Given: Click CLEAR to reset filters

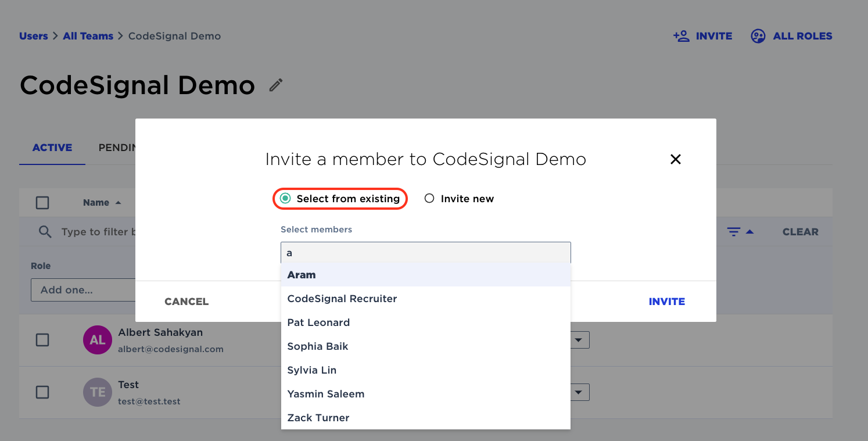Looking at the screenshot, I should coord(801,232).
